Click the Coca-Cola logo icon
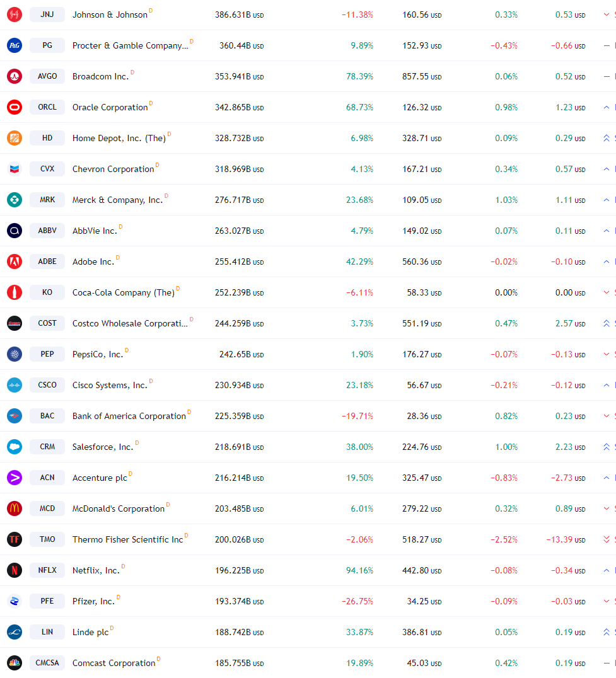This screenshot has height=678, width=616. point(15,293)
